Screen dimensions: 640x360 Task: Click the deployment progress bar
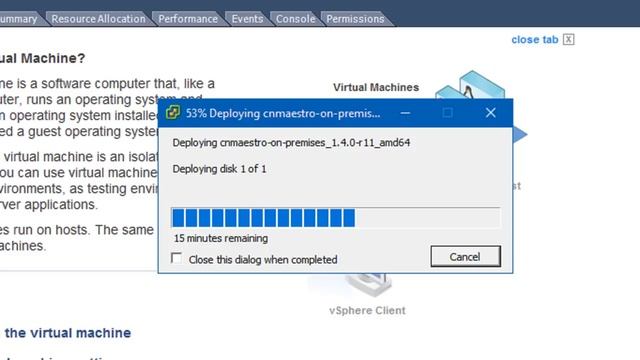click(336, 217)
